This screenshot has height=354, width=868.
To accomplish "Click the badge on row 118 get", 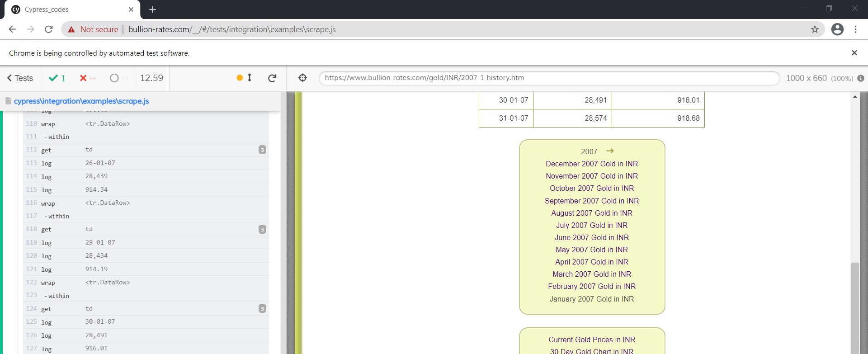I will [262, 229].
